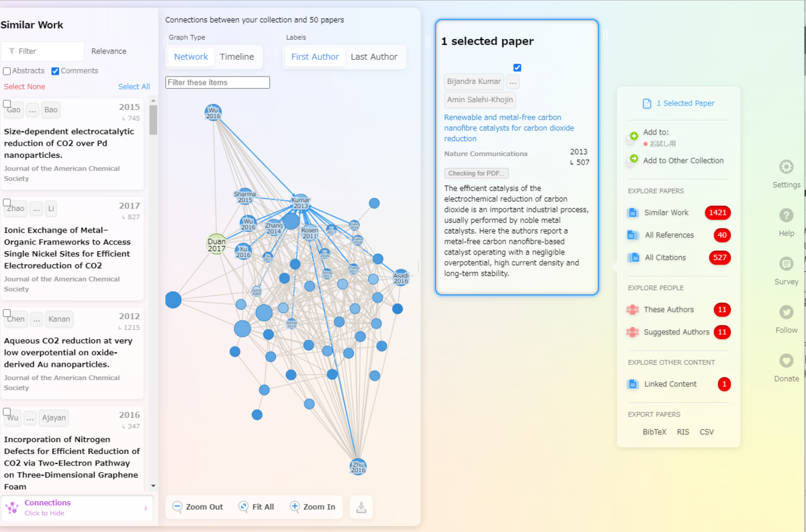
Task: Click Select None link
Action: [x=25, y=87]
